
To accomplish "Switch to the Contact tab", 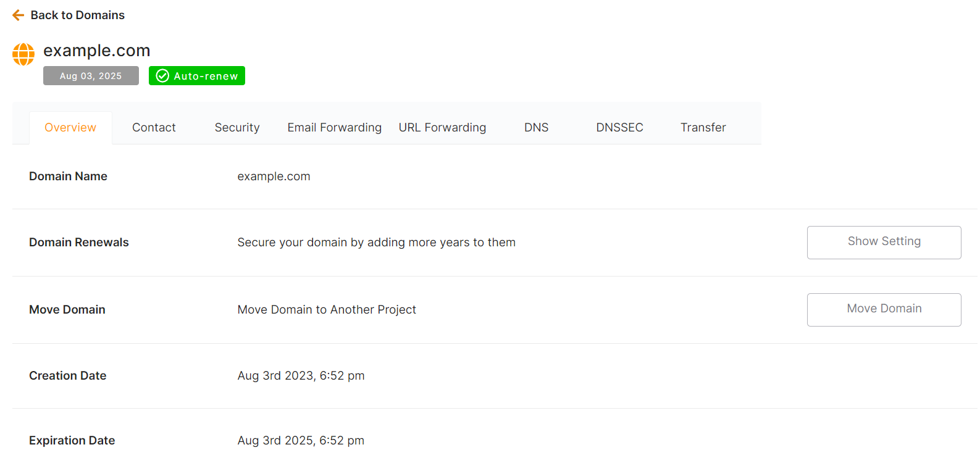I will pos(154,128).
